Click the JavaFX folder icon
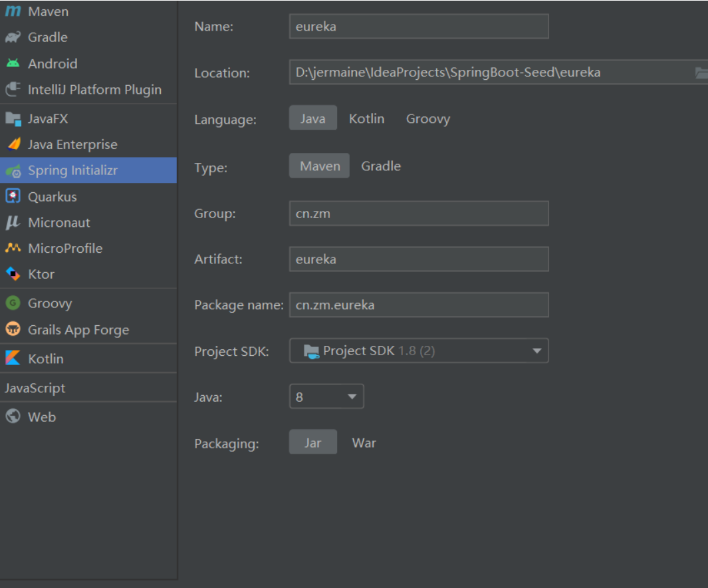Image resolution: width=708 pixels, height=588 pixels. [13, 119]
